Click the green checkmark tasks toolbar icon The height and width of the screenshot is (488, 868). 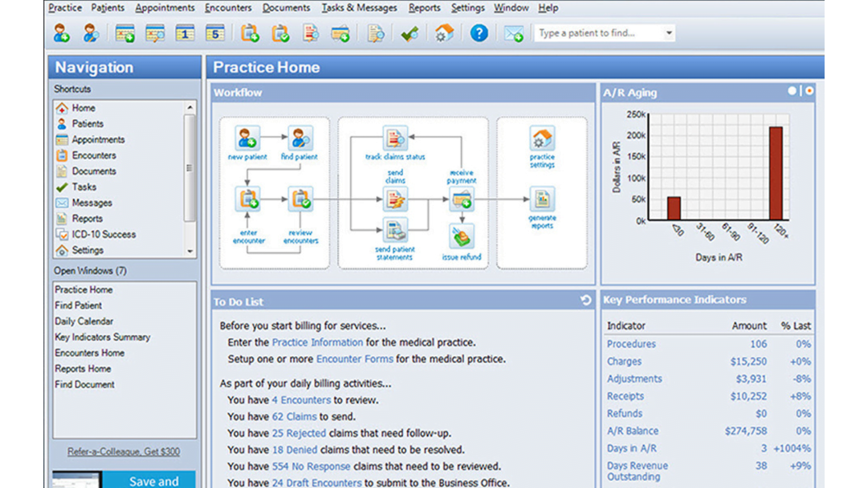pyautogui.click(x=410, y=33)
